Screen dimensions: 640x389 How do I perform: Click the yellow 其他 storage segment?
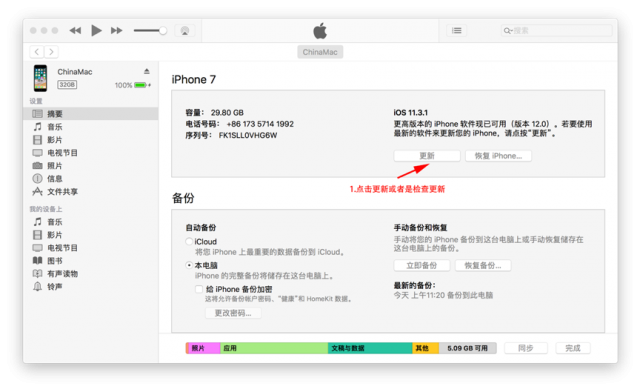point(426,348)
